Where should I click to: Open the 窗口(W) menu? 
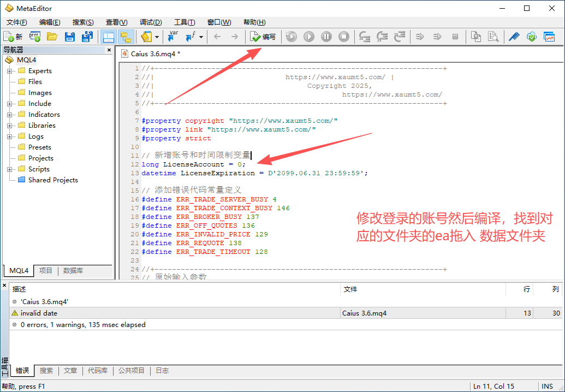219,22
